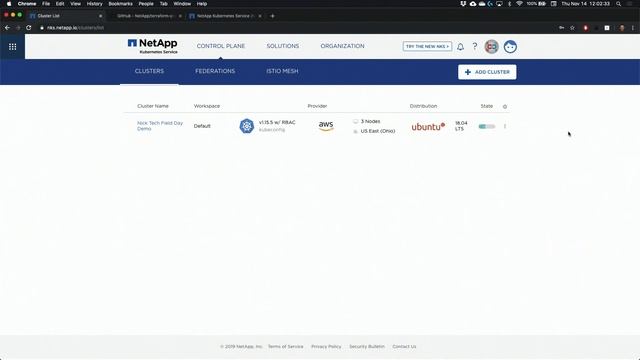Viewport: 640px width, 360px height.
Task: Open the notifications bell
Action: coord(460,47)
